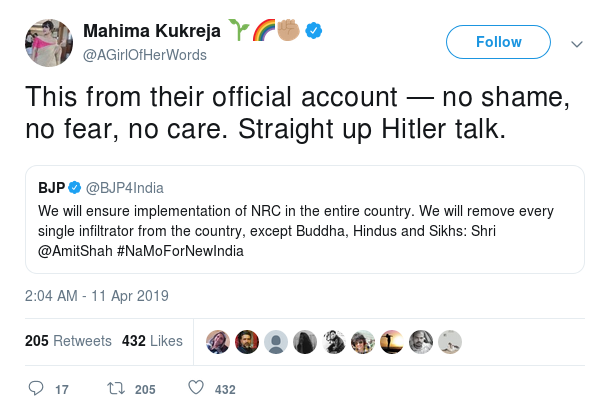Open the default grey silhouette liker avatar
Viewport: 600px width, 410px height.
(277, 341)
